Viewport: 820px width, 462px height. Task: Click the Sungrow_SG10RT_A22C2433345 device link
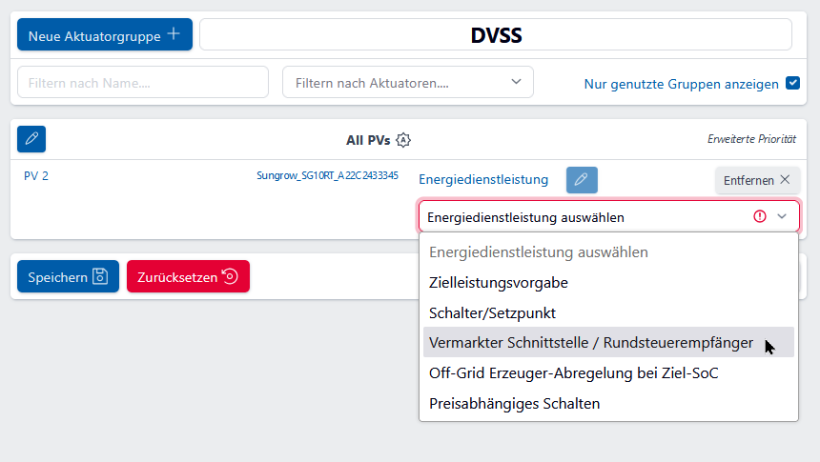coord(327,176)
